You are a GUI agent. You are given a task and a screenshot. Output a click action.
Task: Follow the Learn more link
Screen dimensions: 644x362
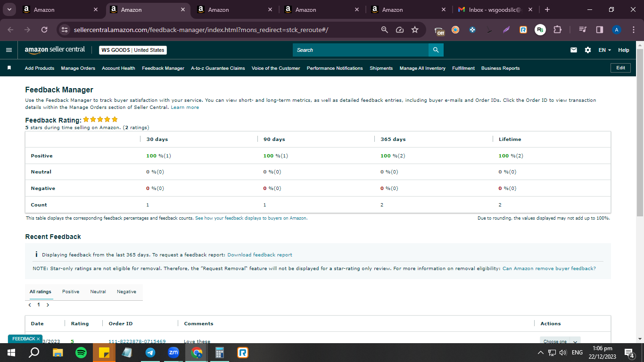(x=185, y=107)
